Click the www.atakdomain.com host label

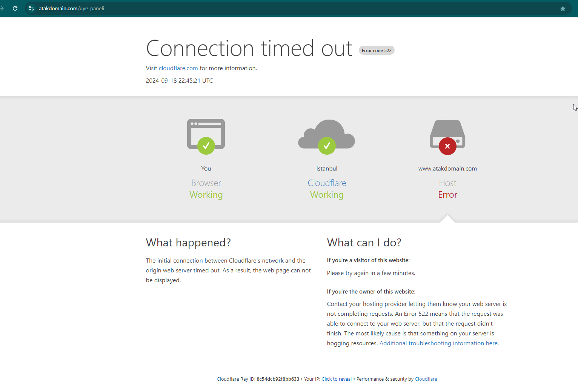447,169
